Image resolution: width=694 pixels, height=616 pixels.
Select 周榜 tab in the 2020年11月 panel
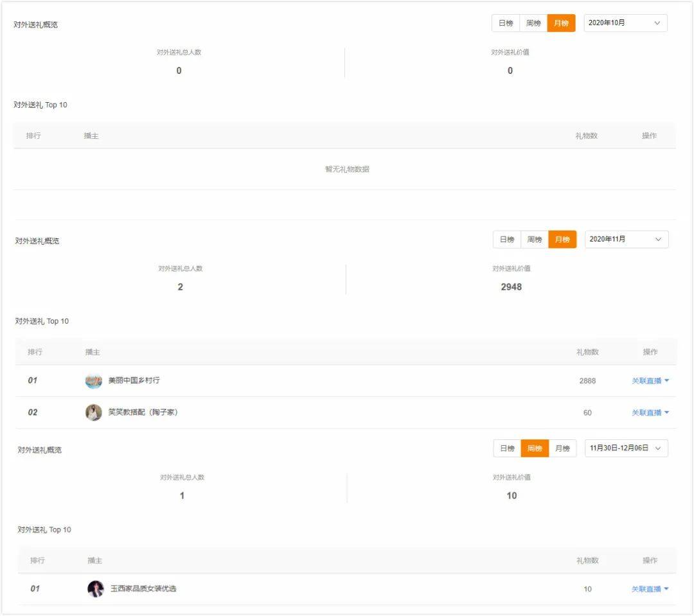tap(535, 240)
